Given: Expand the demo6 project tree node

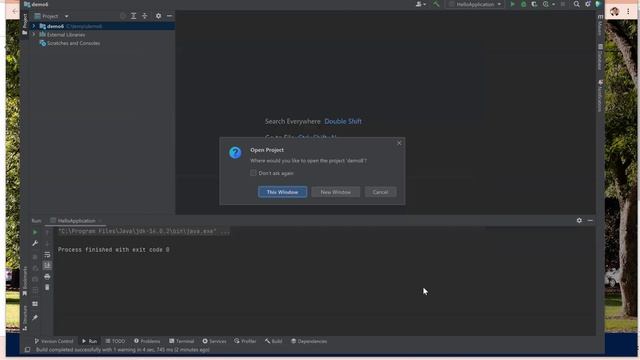Looking at the screenshot, I should click(34, 26).
